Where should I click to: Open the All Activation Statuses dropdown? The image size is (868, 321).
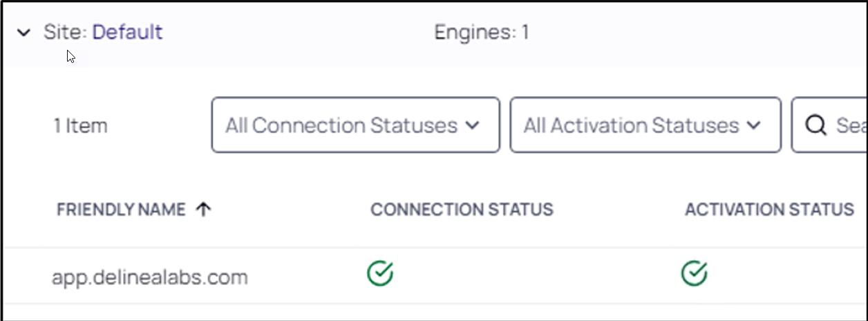point(645,125)
